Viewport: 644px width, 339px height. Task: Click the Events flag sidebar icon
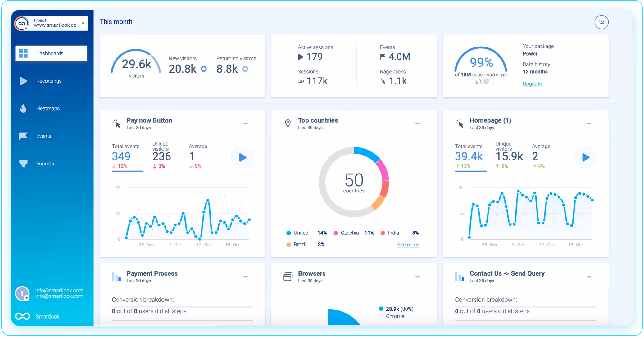[x=23, y=136]
